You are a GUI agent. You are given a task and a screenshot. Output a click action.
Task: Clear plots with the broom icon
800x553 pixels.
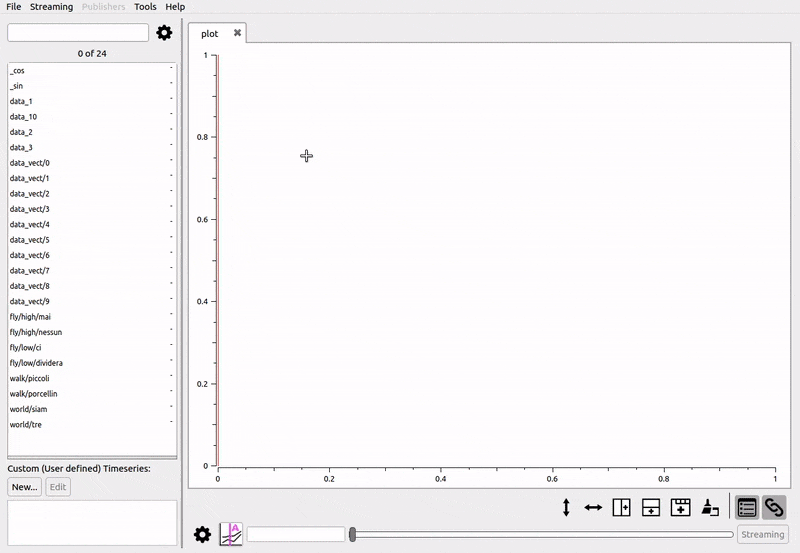tap(709, 508)
